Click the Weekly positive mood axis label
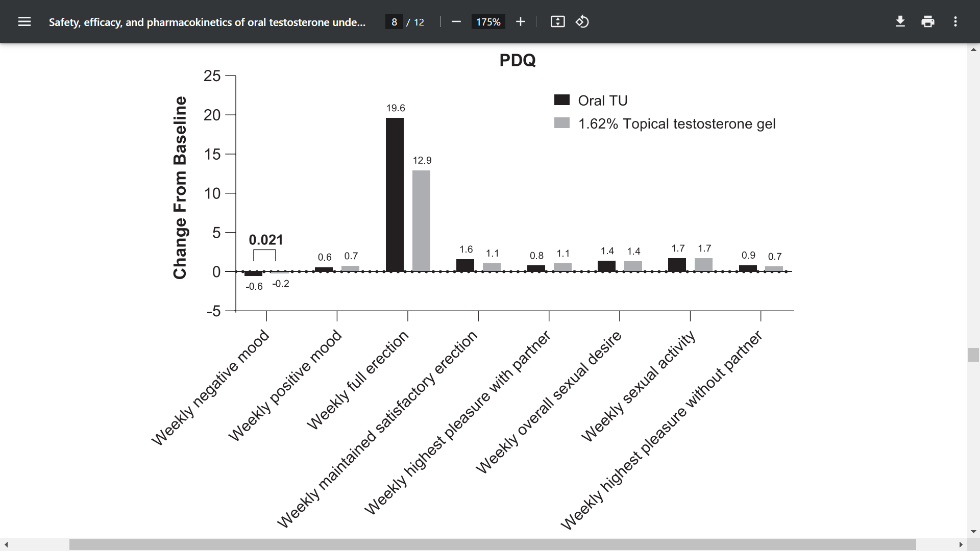Screen dimensions: 980x551 (285, 385)
